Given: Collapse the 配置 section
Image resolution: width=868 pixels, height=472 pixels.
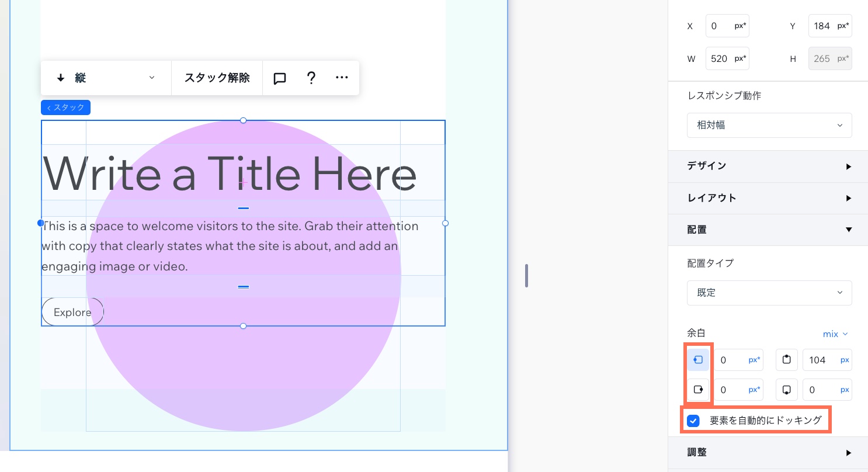Looking at the screenshot, I should pyautogui.click(x=768, y=230).
